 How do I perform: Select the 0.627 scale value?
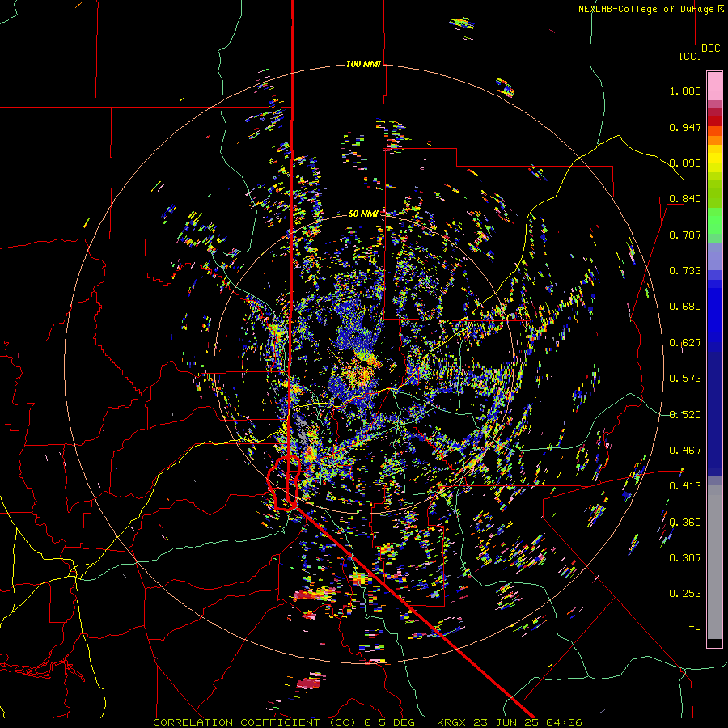tap(685, 343)
